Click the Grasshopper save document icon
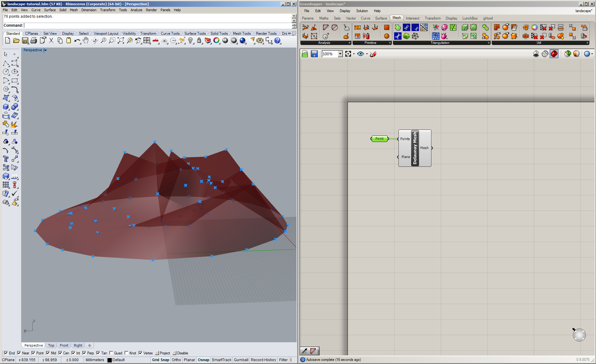596x364 pixels. [x=314, y=54]
